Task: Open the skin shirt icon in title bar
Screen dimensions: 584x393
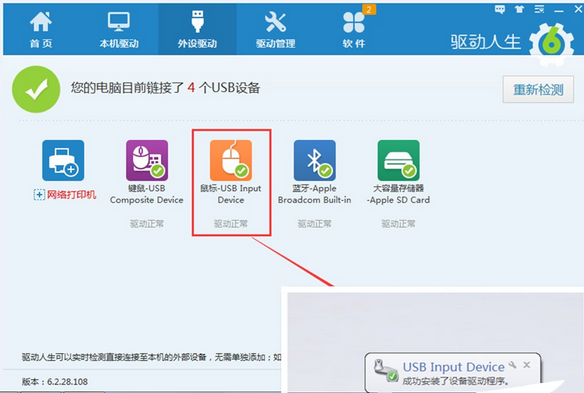Action: 519,10
